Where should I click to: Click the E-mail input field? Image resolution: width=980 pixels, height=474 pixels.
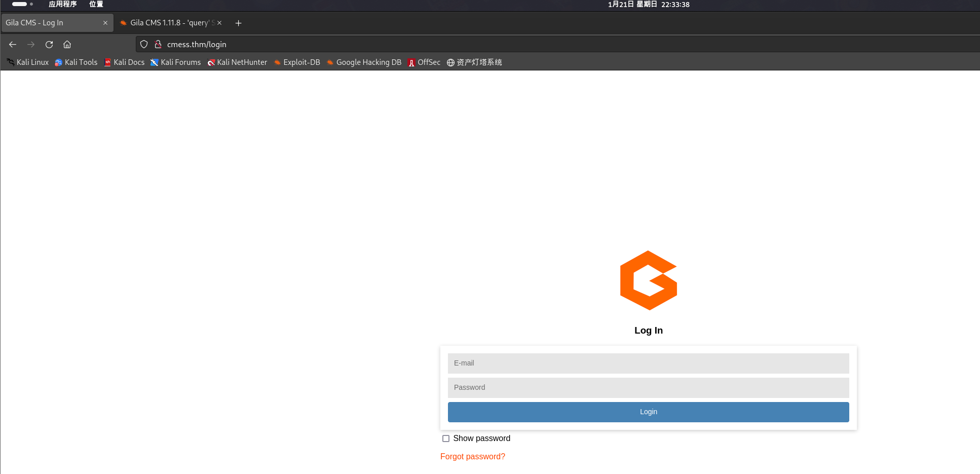pyautogui.click(x=648, y=363)
